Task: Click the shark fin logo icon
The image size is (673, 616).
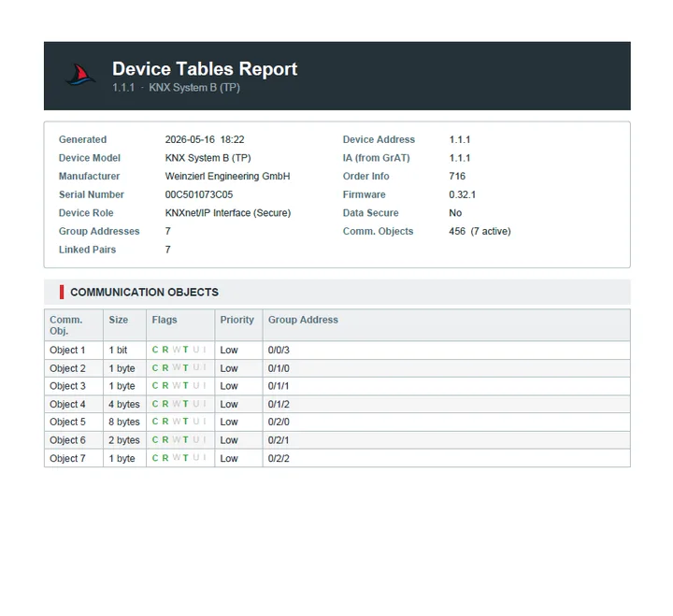Action: (80, 74)
